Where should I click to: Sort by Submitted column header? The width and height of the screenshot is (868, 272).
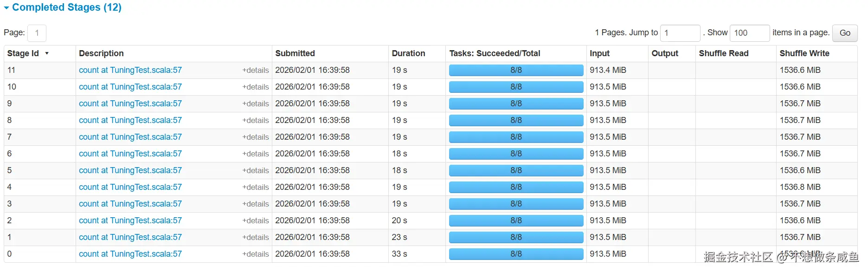click(x=295, y=53)
